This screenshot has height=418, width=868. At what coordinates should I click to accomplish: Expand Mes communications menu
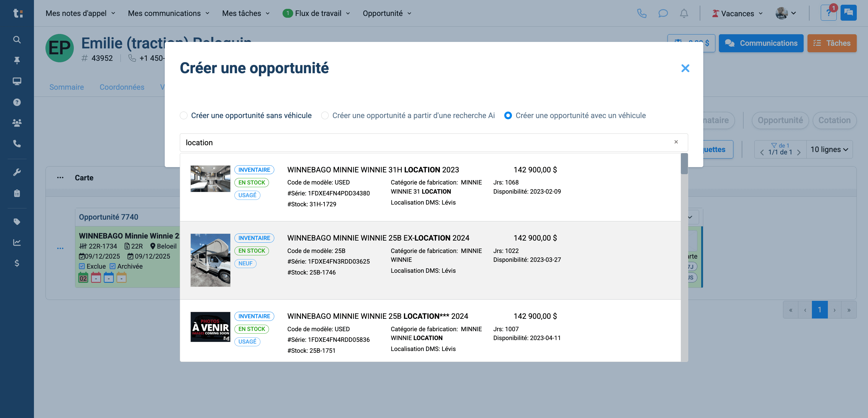point(169,13)
